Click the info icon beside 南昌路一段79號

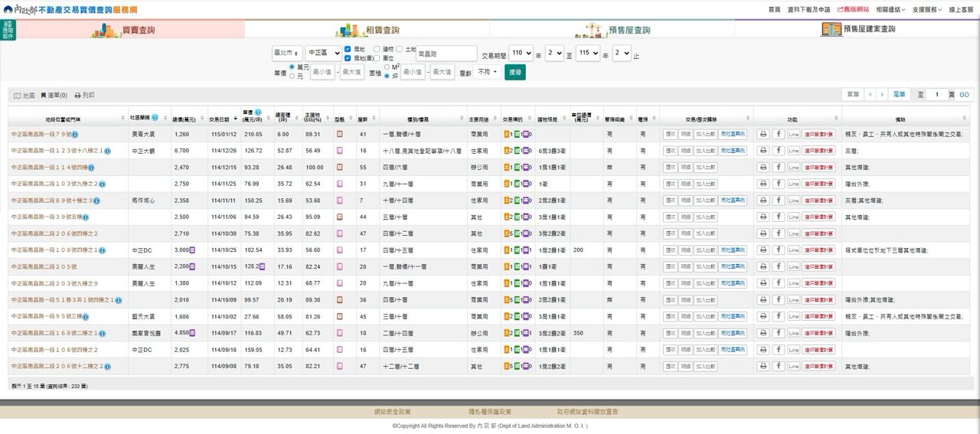[75, 134]
